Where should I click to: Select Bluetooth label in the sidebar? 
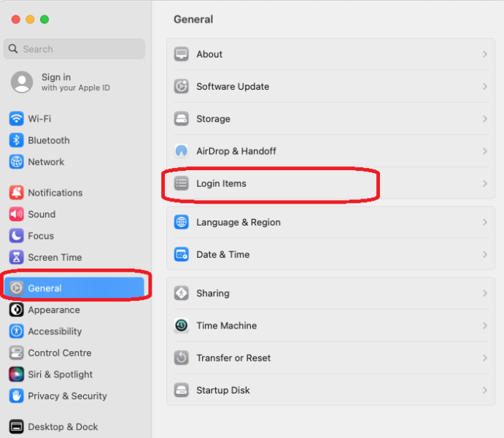(49, 140)
